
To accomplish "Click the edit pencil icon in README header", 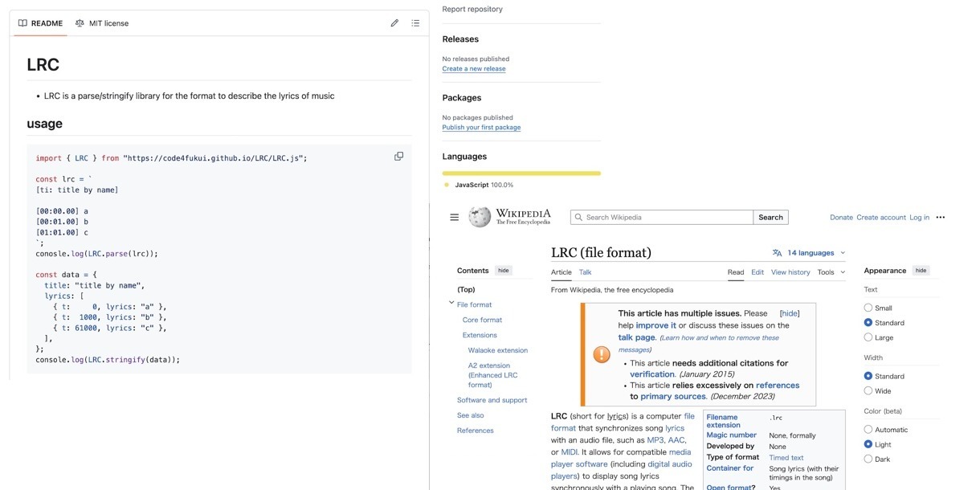I will tap(394, 23).
